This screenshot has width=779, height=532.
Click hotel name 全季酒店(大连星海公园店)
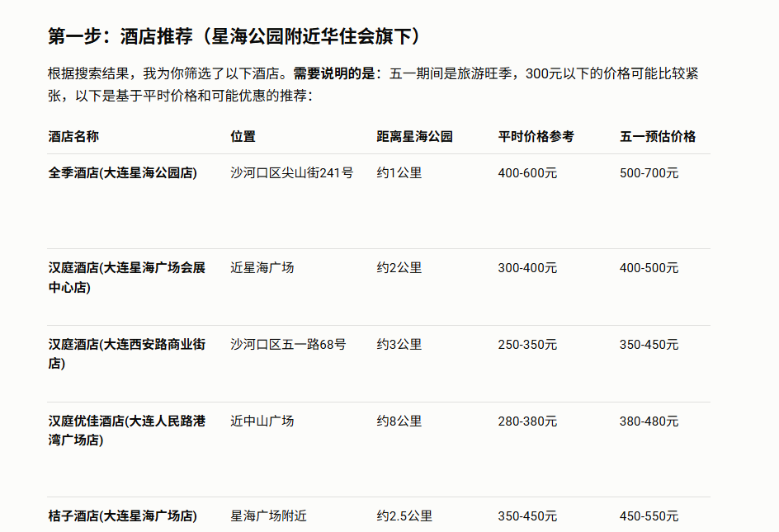click(x=123, y=173)
